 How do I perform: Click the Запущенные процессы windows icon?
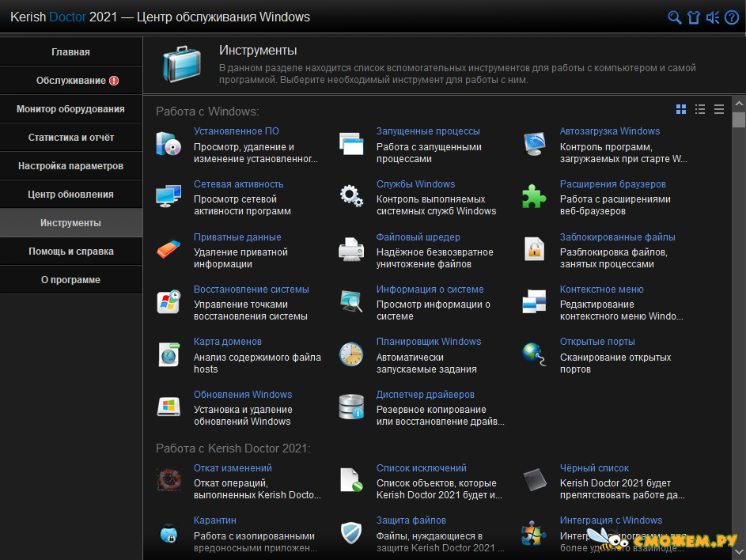pos(351,144)
